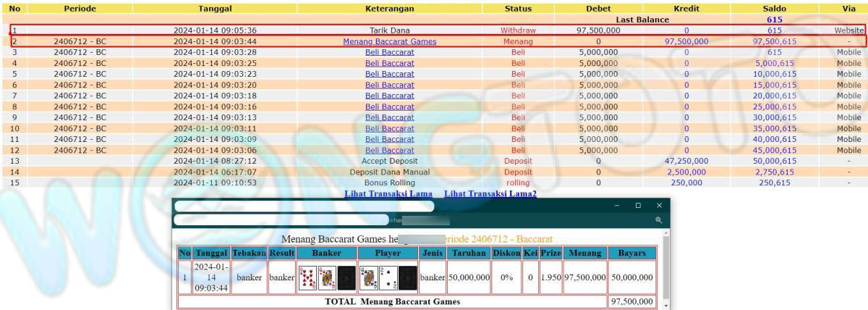Click the Last Balance 615 value
Viewport: 868px width, 310px height.
775,20
